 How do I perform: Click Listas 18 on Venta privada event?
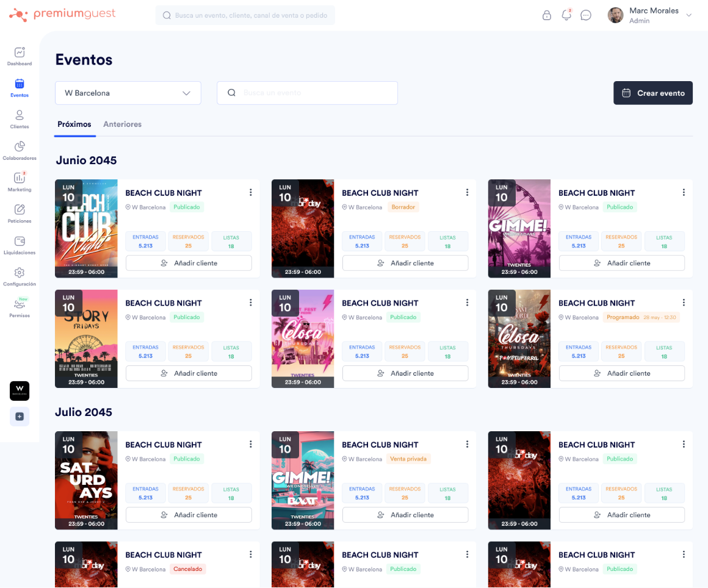(x=447, y=493)
